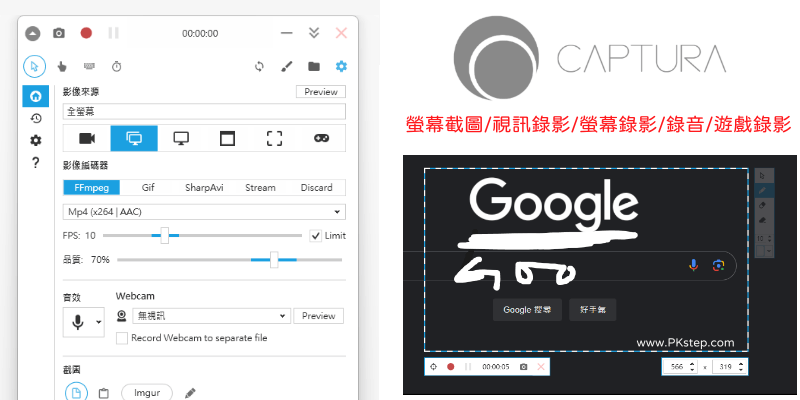Viewport: 800px width, 400px height.
Task: Click the crosshair icon in the region recorder bar
Action: [434, 367]
